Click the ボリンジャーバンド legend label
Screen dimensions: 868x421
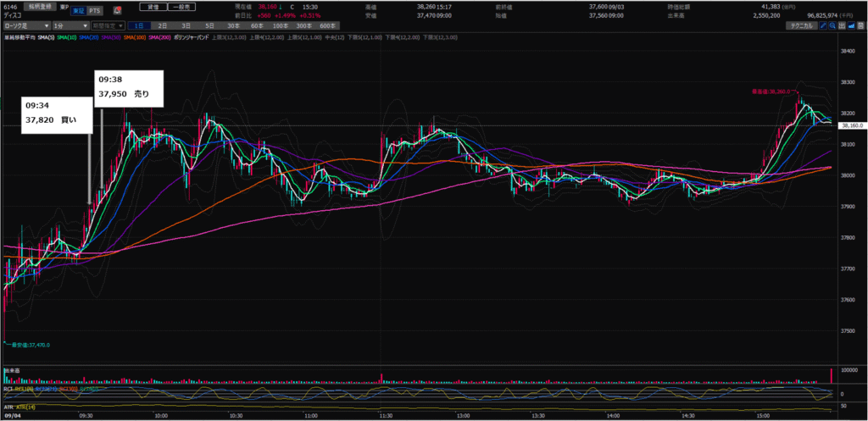pyautogui.click(x=192, y=37)
